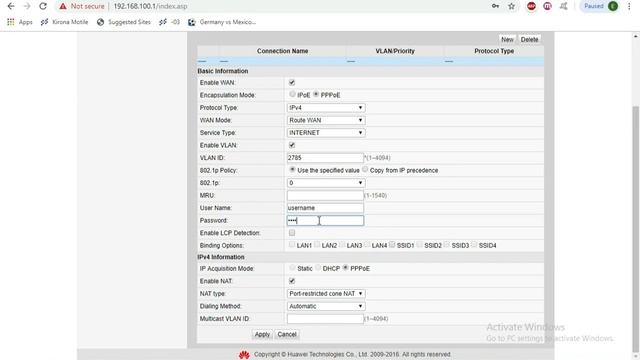Open Service Type INTERNET dropdown
The width and height of the screenshot is (640, 360).
326,133
